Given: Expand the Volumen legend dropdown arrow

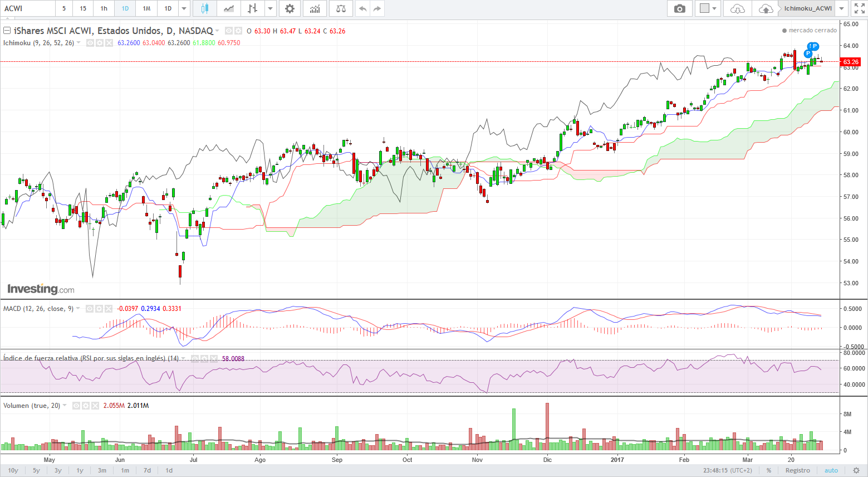Looking at the screenshot, I should tap(65, 406).
